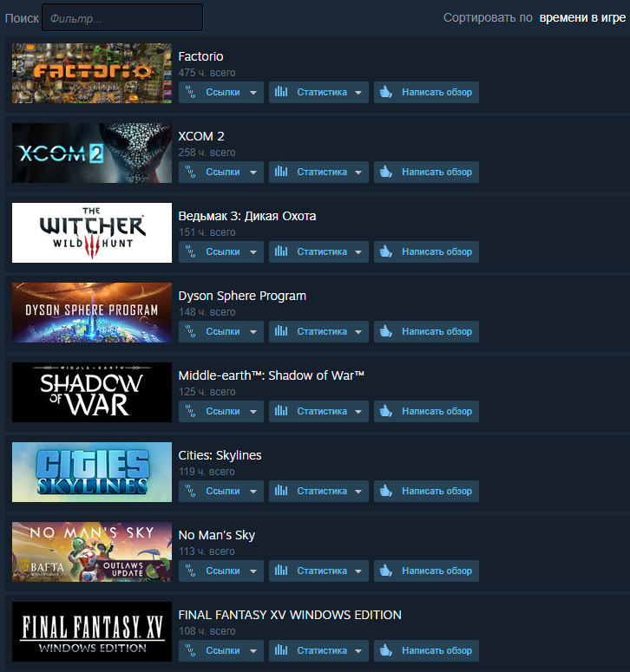Click thumbs-up review icon for Factorio

click(x=386, y=92)
